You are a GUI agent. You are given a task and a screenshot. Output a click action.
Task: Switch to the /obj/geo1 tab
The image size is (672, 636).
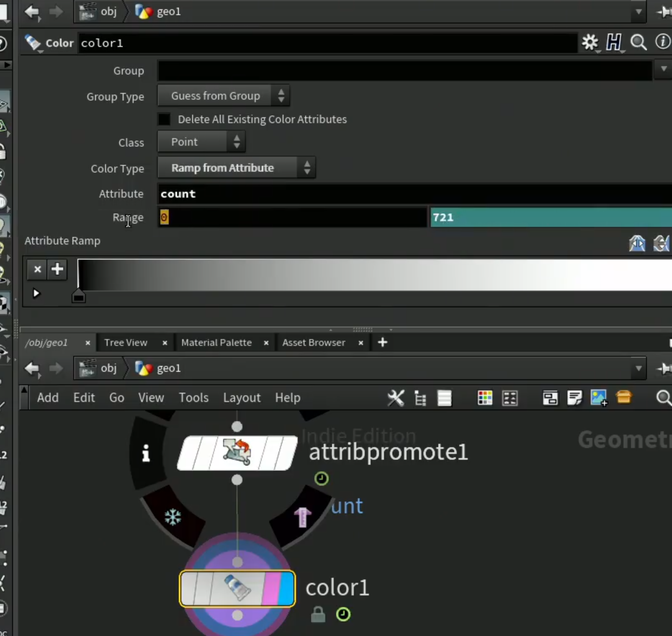click(46, 342)
